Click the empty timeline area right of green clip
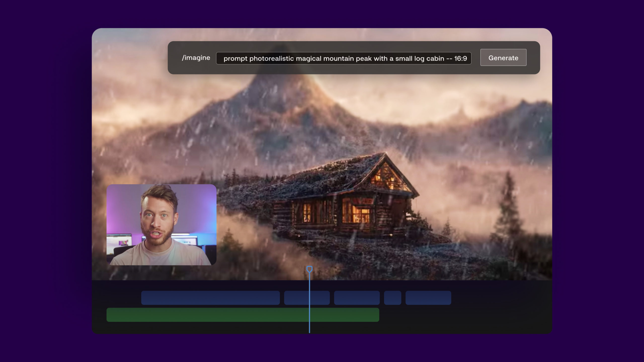The height and width of the screenshot is (362, 644). [x=453, y=314]
